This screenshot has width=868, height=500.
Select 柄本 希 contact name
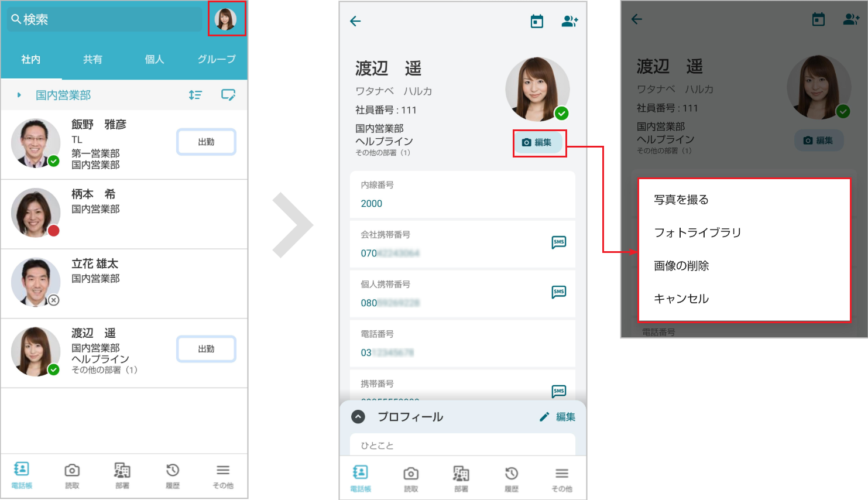click(x=94, y=194)
